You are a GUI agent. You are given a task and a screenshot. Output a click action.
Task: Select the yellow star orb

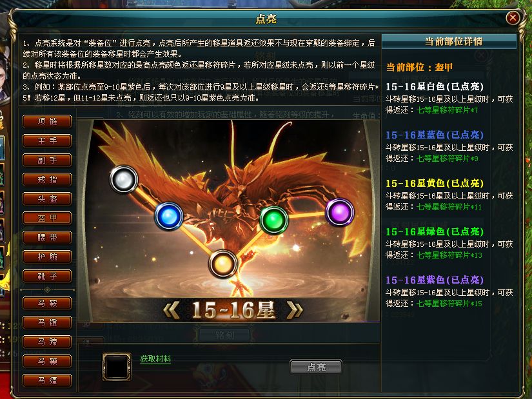222,264
